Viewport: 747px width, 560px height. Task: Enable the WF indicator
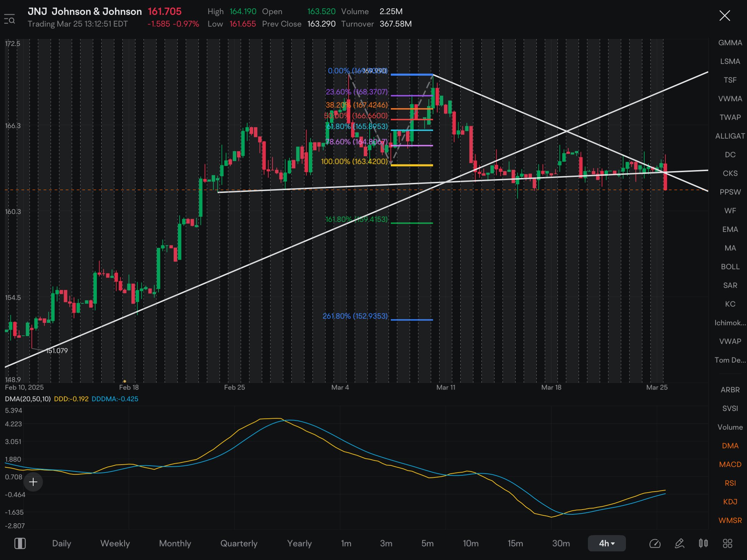click(730, 211)
